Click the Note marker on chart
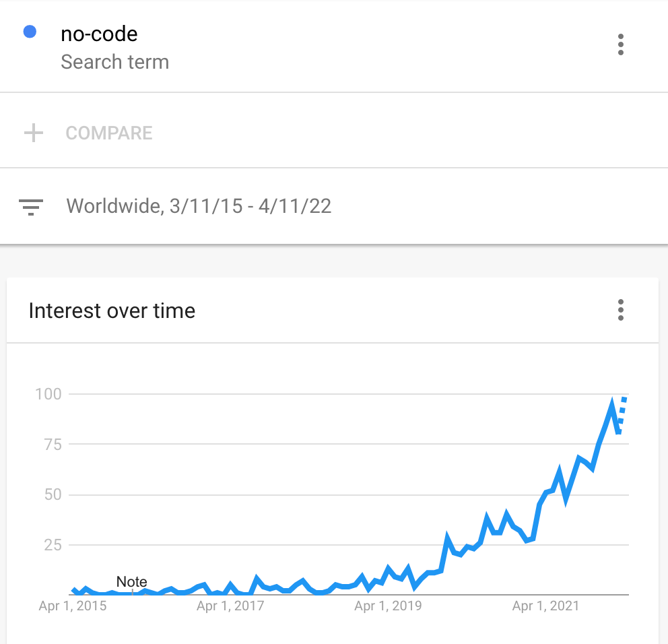 [131, 581]
